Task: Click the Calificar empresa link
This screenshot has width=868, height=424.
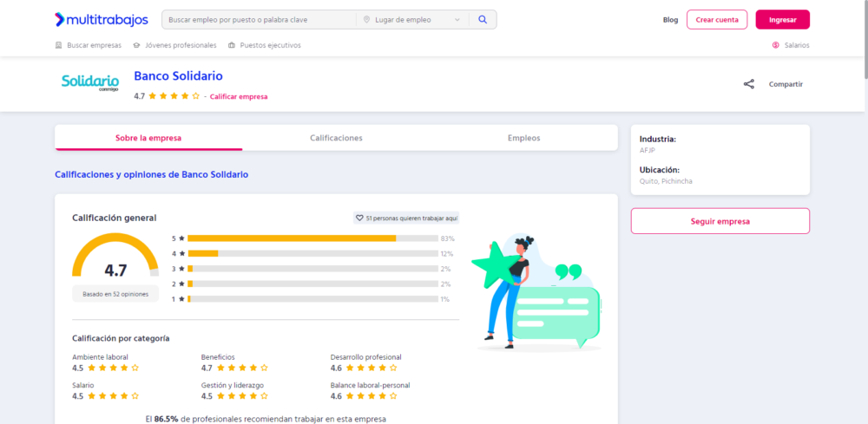Action: point(239,97)
